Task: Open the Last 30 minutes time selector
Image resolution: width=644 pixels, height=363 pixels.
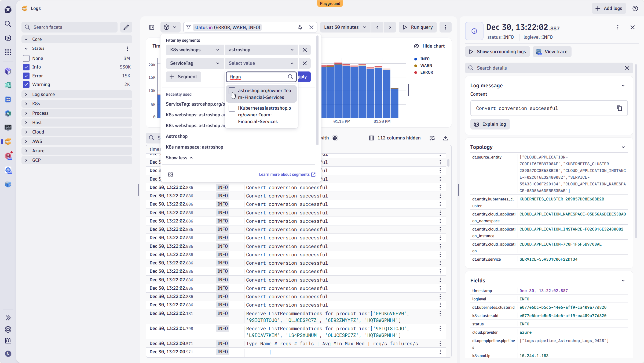Action: coord(345,27)
